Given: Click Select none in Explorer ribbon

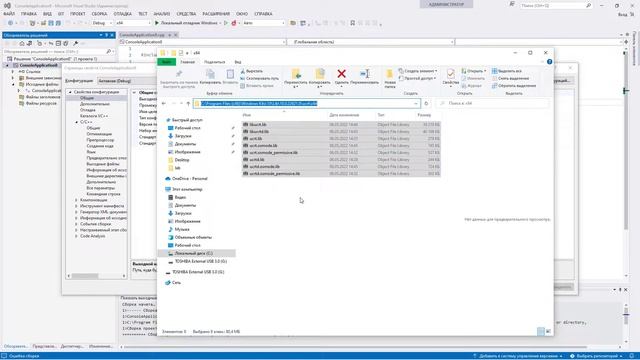Looking at the screenshot, I should point(511,78).
